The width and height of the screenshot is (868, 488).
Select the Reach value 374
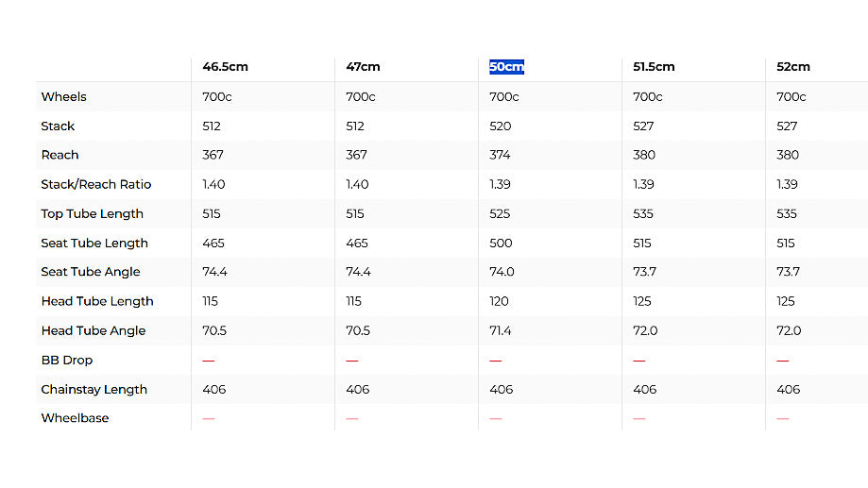point(501,155)
